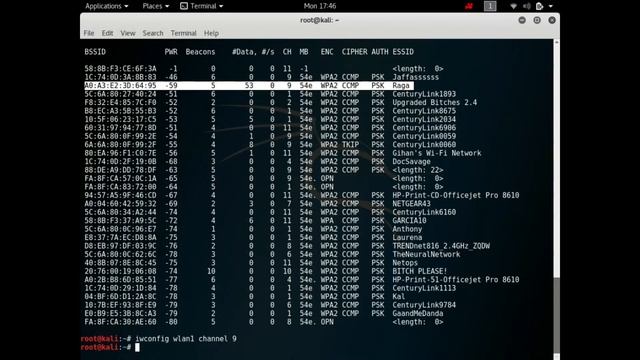The width and height of the screenshot is (640, 360).
Task: Open the Search menu
Action: (153, 33)
